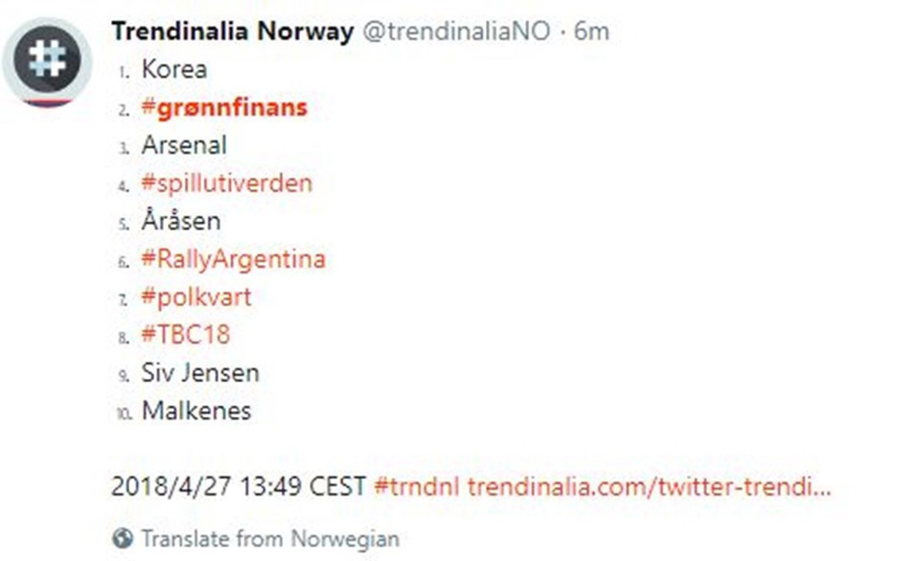
Task: Open the #polkvart hashtag
Action: [x=196, y=297]
